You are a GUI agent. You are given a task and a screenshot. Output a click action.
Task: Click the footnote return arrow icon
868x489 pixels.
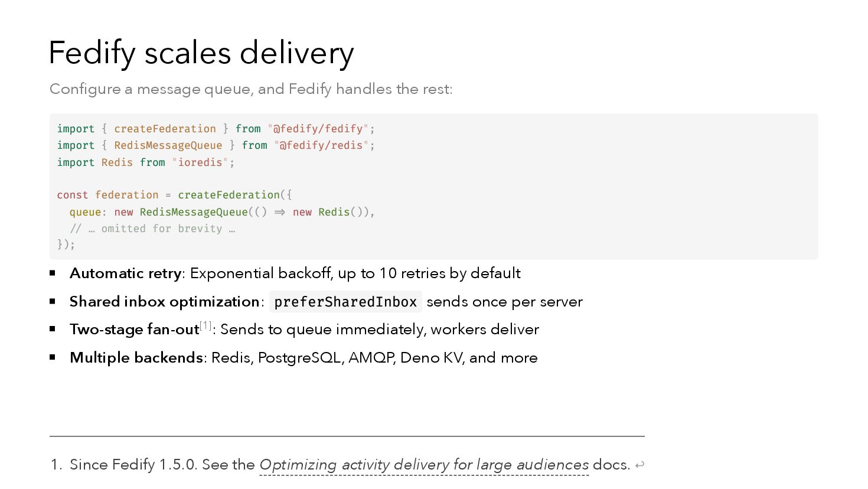point(639,465)
